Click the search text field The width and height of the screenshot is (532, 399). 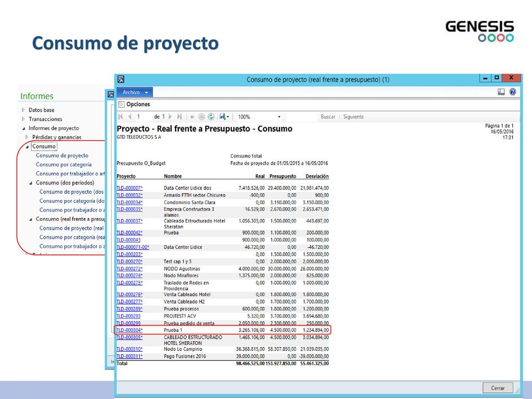(302, 117)
